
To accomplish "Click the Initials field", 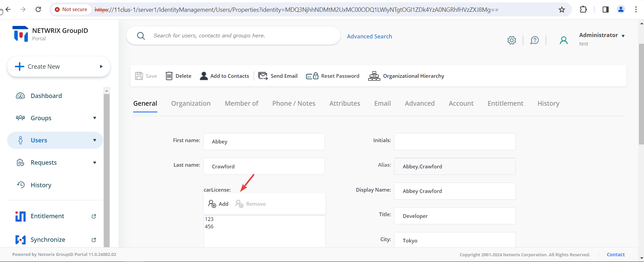I will pos(455,141).
